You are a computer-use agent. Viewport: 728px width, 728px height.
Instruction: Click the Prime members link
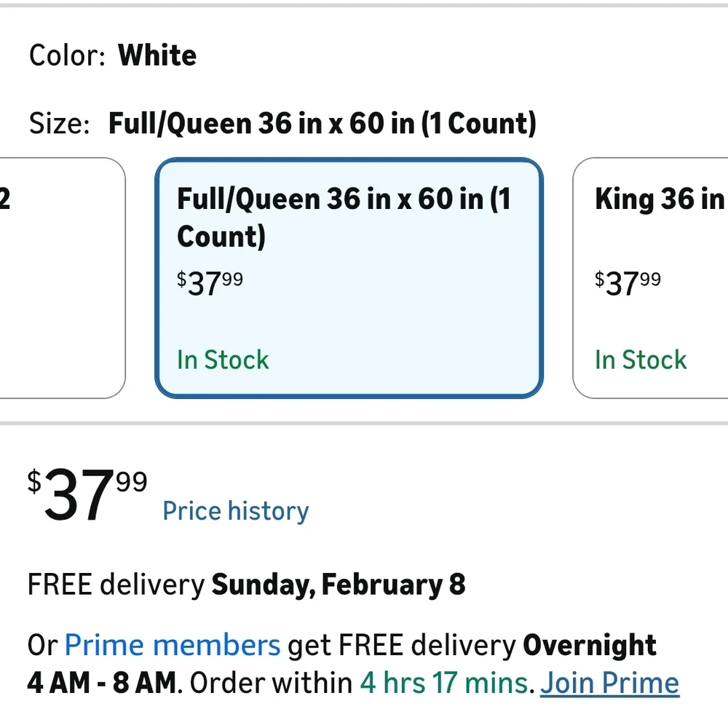(x=172, y=645)
